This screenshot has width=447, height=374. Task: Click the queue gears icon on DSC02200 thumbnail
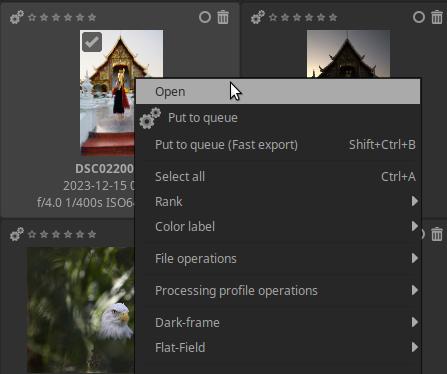(17, 17)
